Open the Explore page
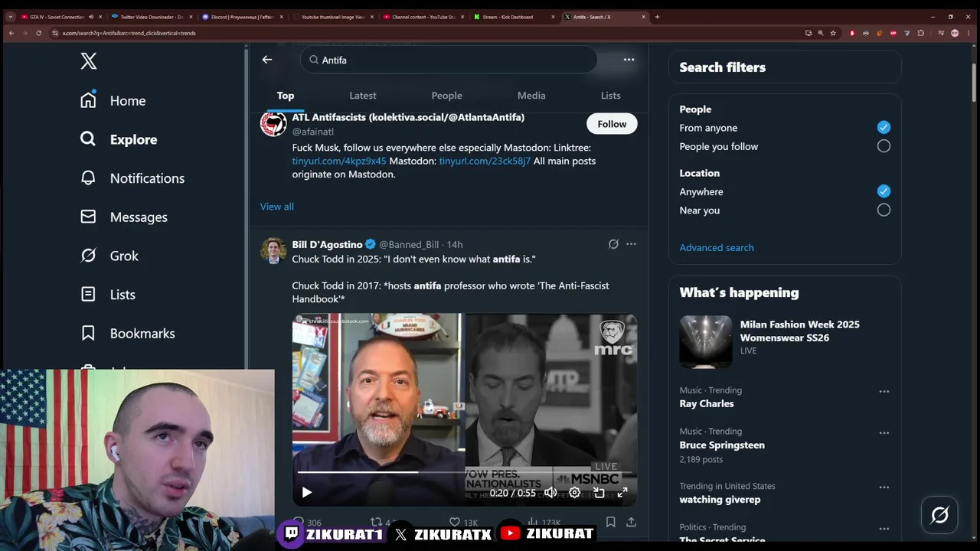980x551 pixels. (119, 139)
